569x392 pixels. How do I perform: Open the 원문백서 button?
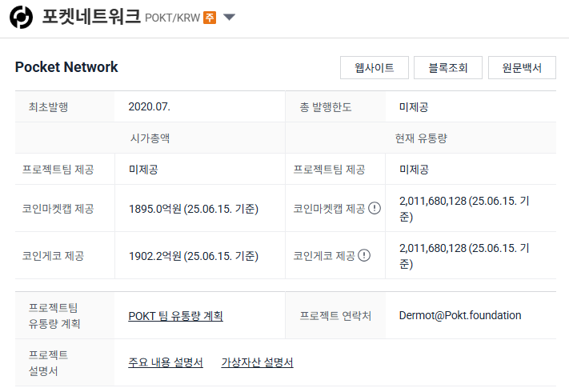tap(522, 67)
